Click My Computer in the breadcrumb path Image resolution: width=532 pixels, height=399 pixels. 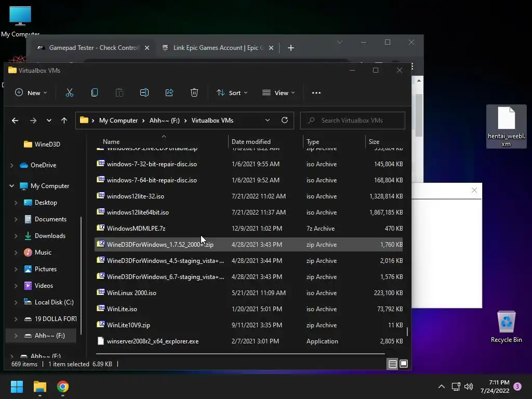[x=118, y=121]
